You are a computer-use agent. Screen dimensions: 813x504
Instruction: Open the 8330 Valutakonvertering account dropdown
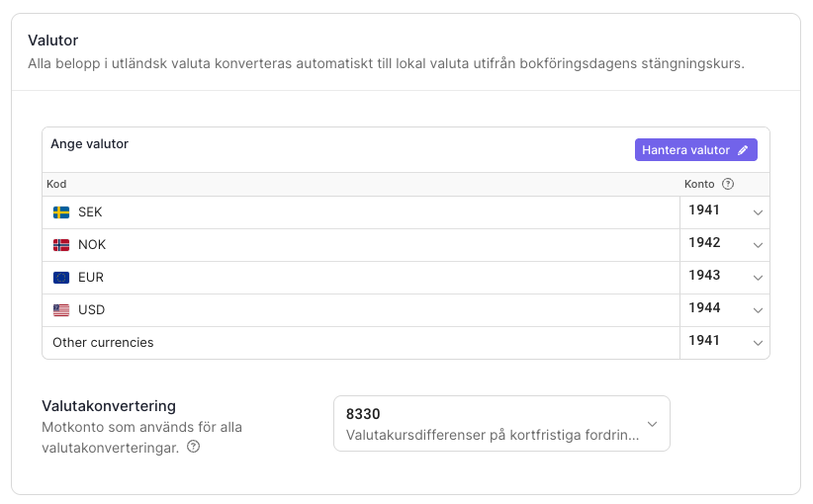[501, 424]
